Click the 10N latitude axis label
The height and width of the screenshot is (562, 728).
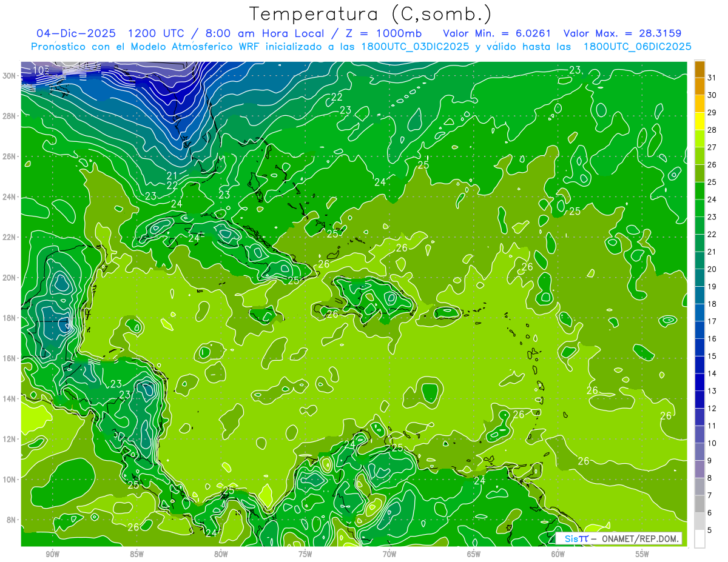[10, 480]
